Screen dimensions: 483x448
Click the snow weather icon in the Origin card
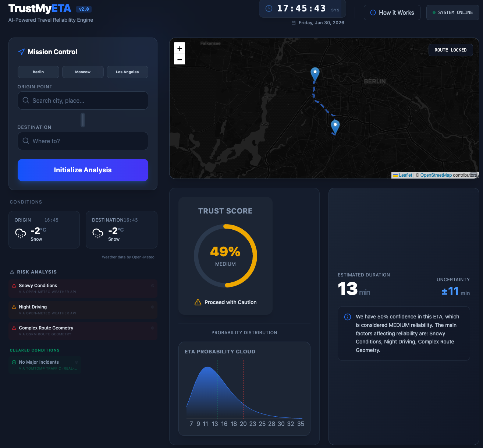tap(21, 233)
